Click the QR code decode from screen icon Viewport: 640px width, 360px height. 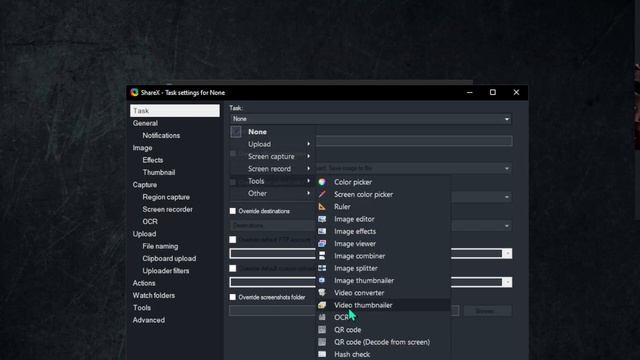(322, 342)
